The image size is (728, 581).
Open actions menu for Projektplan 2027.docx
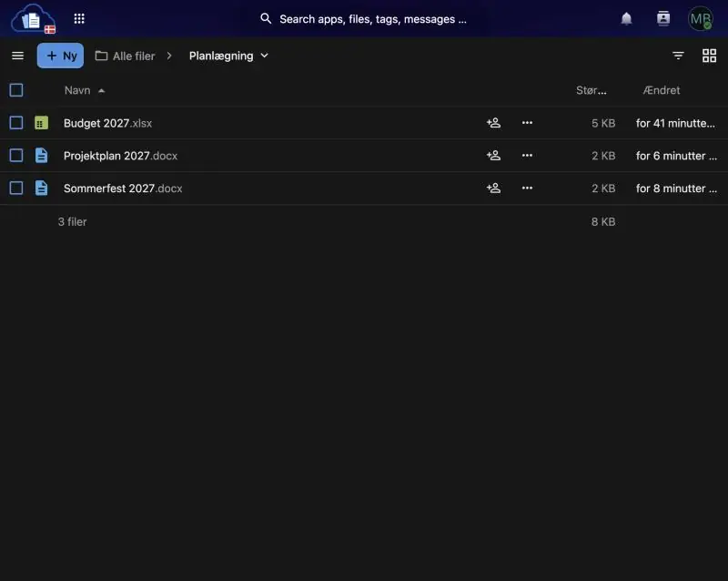pos(527,155)
